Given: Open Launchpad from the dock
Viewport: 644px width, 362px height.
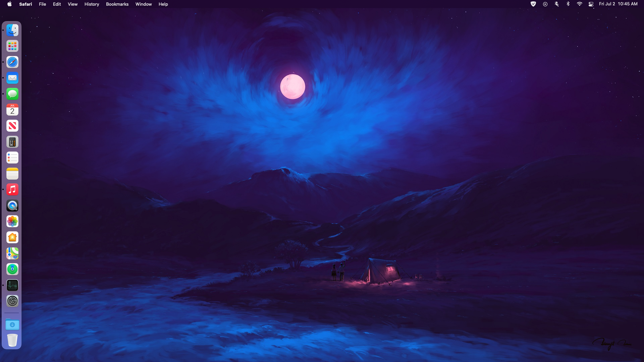Looking at the screenshot, I should click(x=12, y=46).
